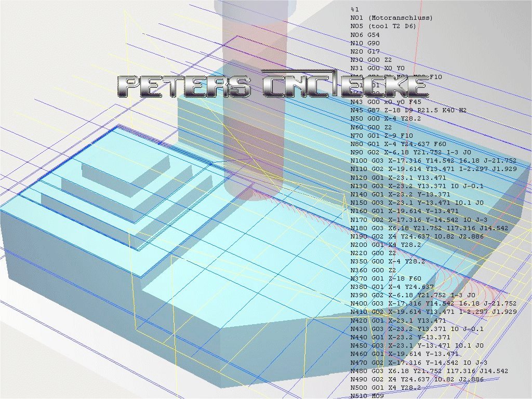The width and height of the screenshot is (532, 399).
Task: Click the line "N420 G01 X-23.1 Y13.471"
Action: click(x=398, y=321)
